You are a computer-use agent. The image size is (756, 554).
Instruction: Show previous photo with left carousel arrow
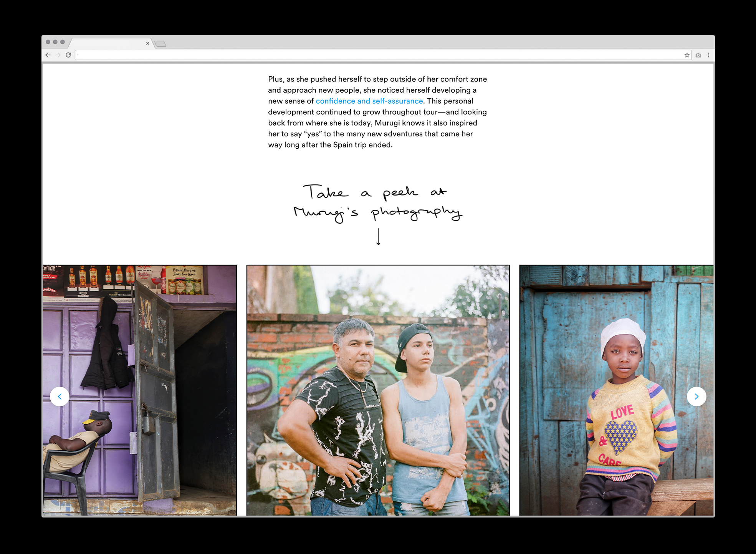click(x=60, y=396)
